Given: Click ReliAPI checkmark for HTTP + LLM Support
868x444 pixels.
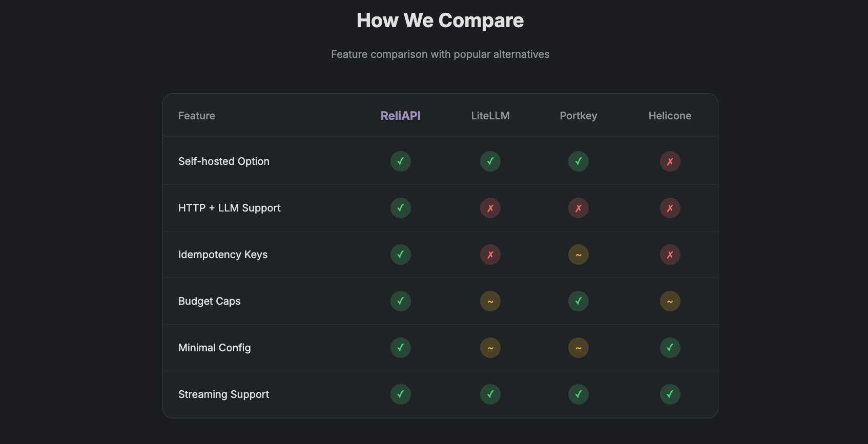Looking at the screenshot, I should point(401,208).
